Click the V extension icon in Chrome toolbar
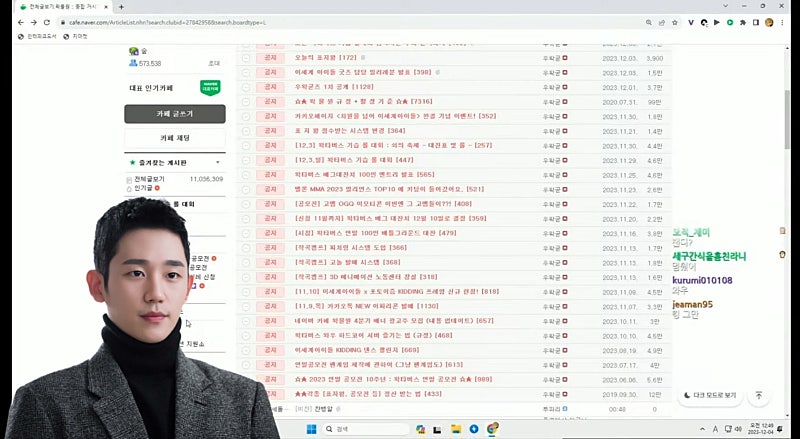This screenshot has width=800, height=439. tap(691, 22)
